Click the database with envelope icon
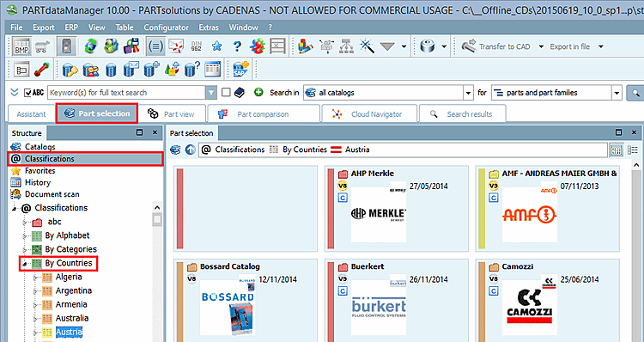 point(131,69)
